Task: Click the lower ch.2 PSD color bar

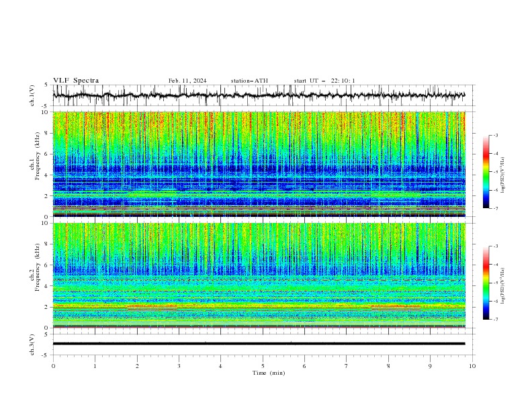Action: click(486, 283)
